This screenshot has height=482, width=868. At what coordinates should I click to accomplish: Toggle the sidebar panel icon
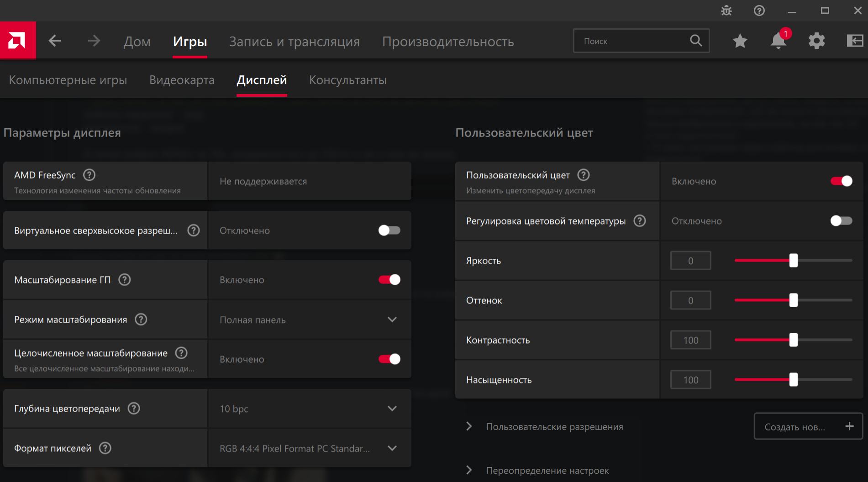pos(855,41)
